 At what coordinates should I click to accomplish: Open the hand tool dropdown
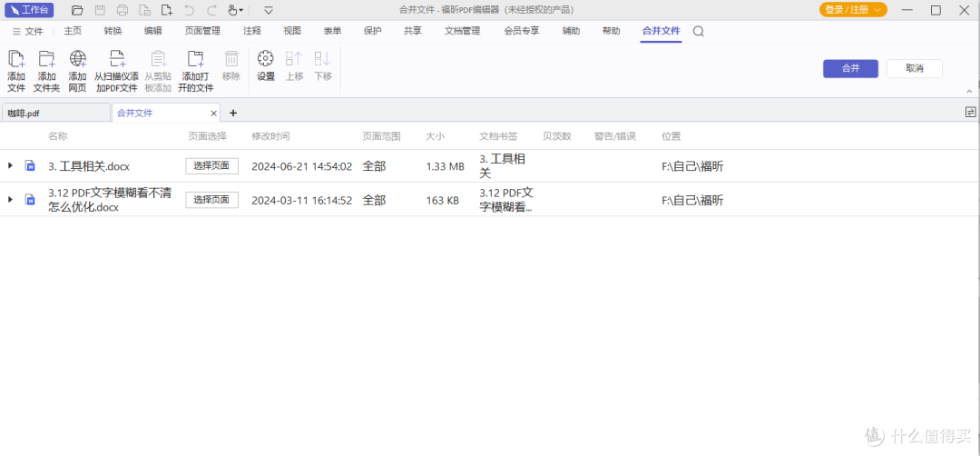click(x=235, y=10)
